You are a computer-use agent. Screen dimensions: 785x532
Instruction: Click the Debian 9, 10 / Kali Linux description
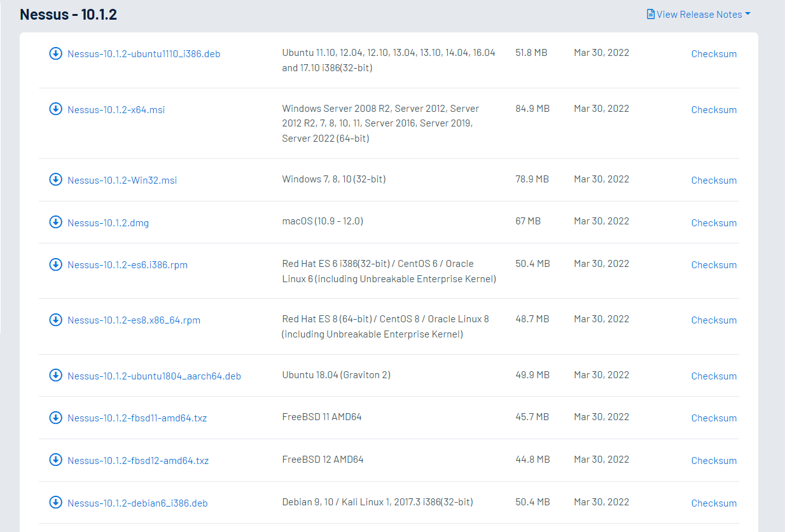click(x=378, y=502)
